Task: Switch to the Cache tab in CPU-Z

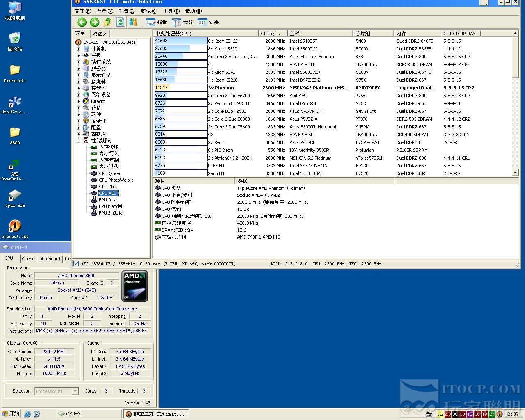Action: click(x=28, y=259)
